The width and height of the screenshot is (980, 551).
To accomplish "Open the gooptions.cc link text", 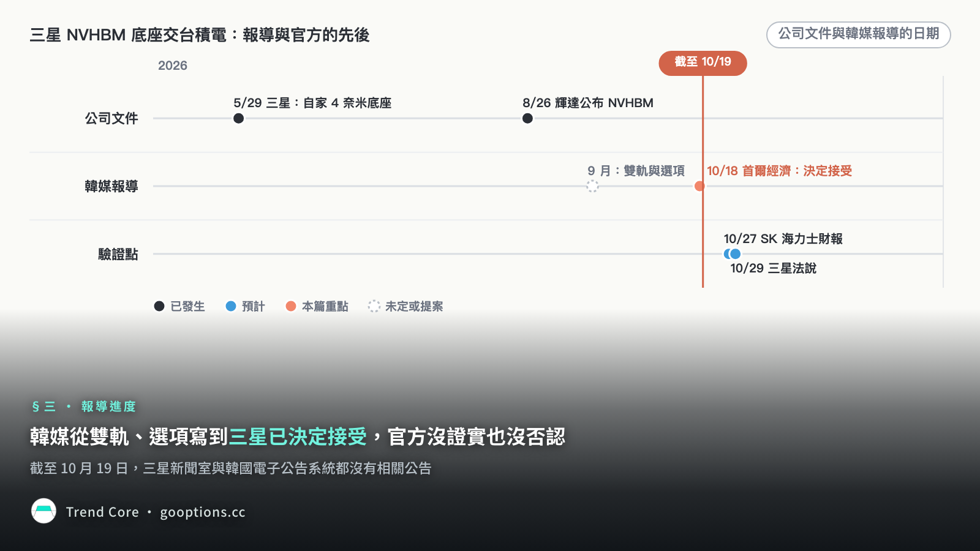I will pyautogui.click(x=203, y=512).
